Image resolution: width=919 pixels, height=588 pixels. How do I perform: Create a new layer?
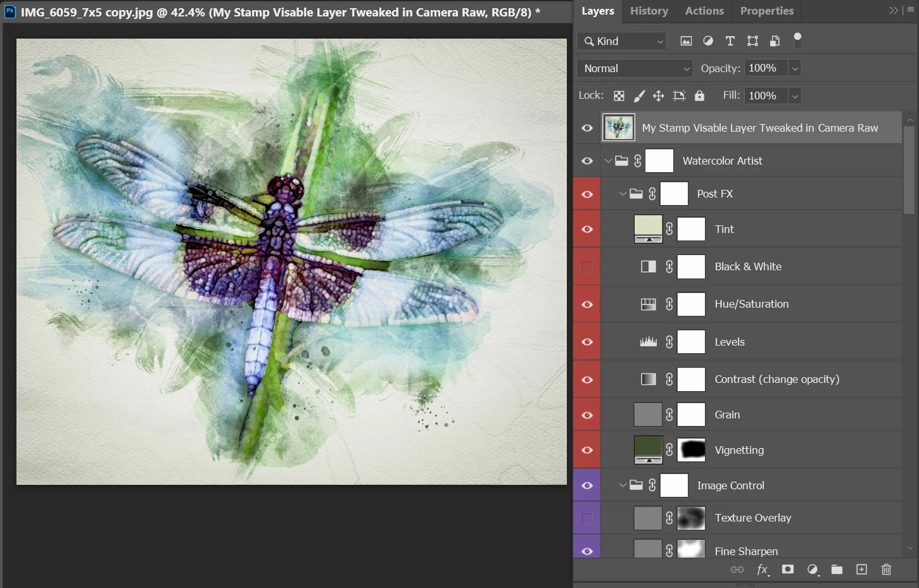pos(861,570)
